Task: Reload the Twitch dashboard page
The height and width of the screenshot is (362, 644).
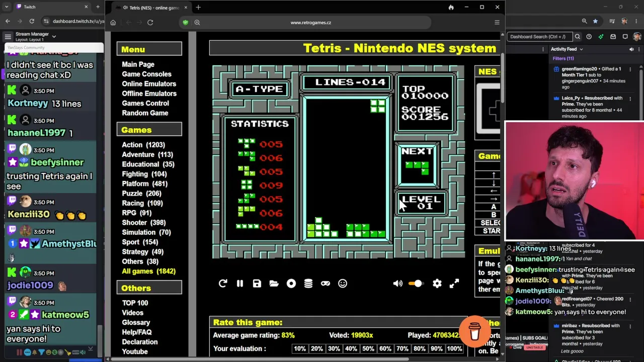Action: point(32,21)
